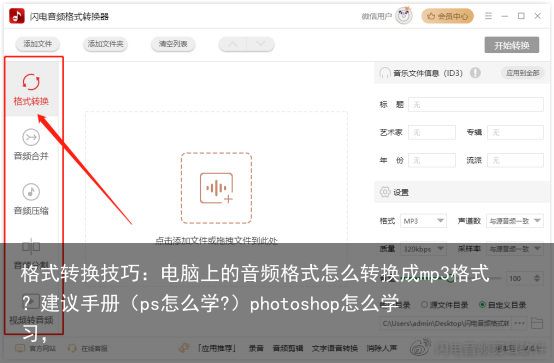The image size is (554, 363).
Task: Open the output folder icon beside path
Action: pos(537,323)
